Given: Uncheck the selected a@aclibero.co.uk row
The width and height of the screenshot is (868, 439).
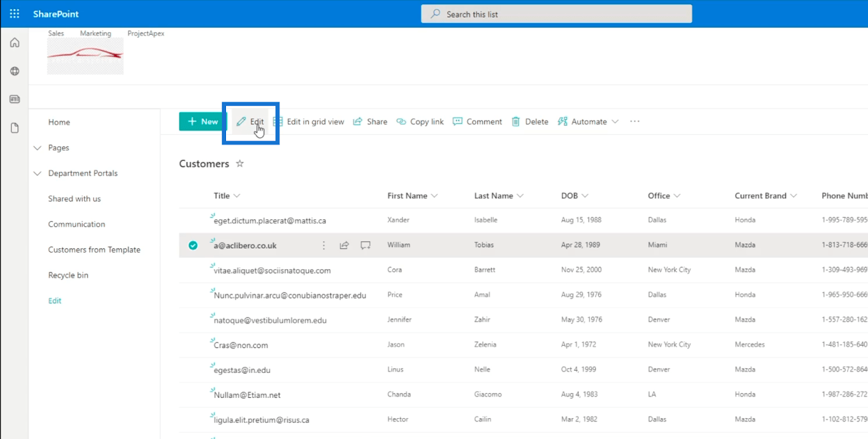Looking at the screenshot, I should click(193, 245).
